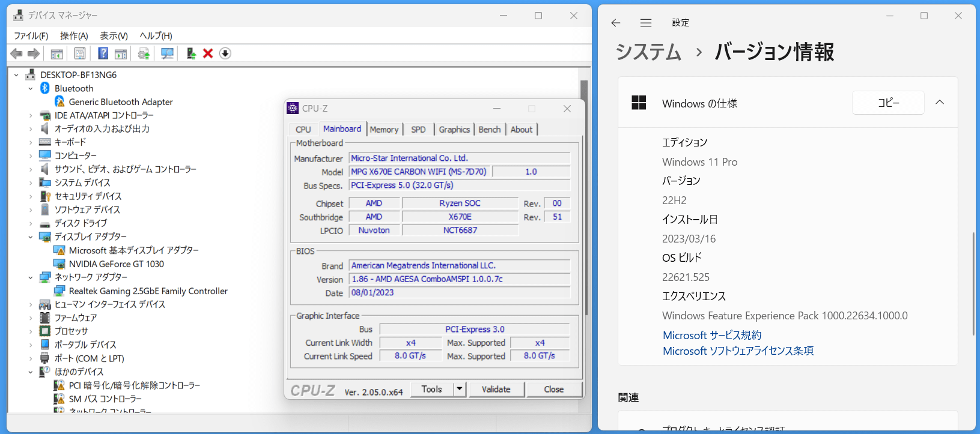Expand the IDE ATA/ATAPI コントローラー node
The image size is (980, 434).
tap(31, 115)
